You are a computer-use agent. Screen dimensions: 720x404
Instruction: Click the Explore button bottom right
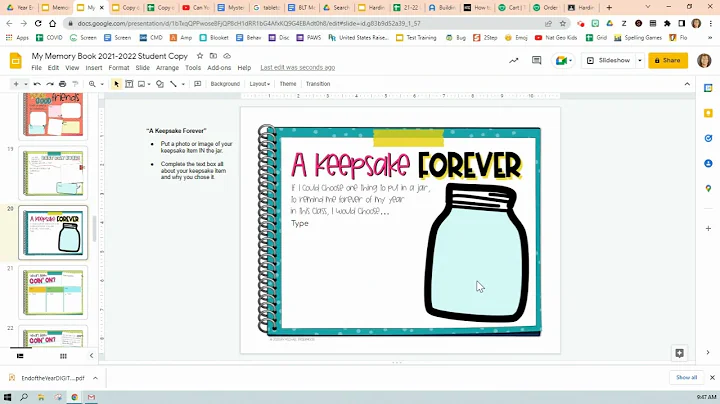[680, 353]
